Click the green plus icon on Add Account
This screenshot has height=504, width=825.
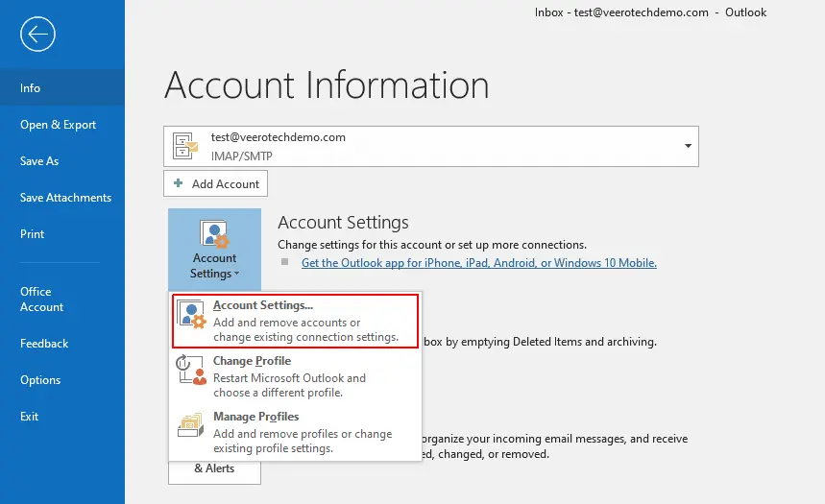pos(179,183)
